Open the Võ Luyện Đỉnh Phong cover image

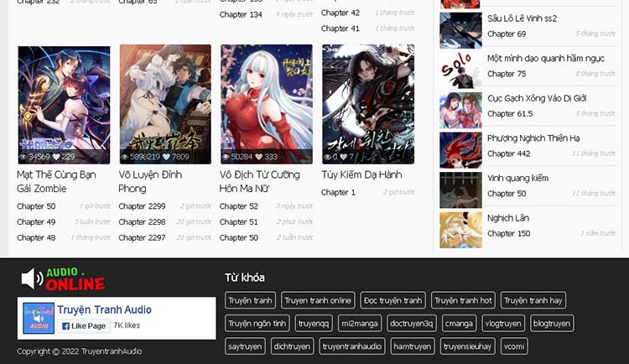165,104
